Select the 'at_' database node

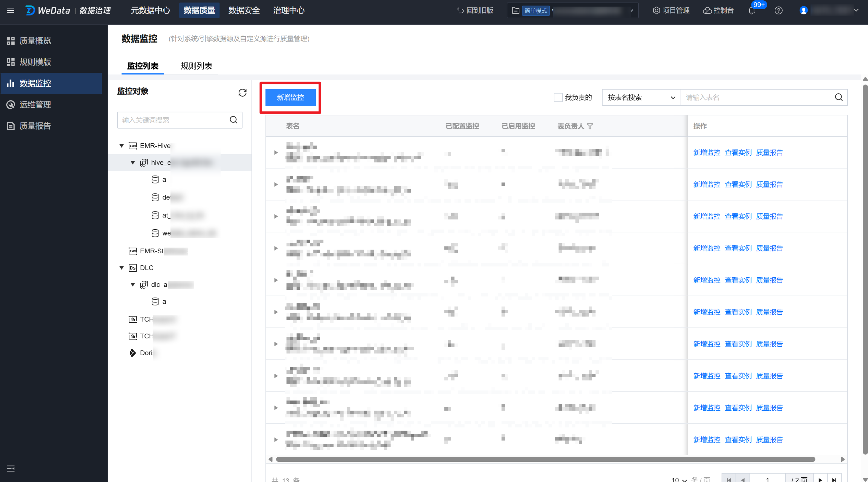coord(177,215)
